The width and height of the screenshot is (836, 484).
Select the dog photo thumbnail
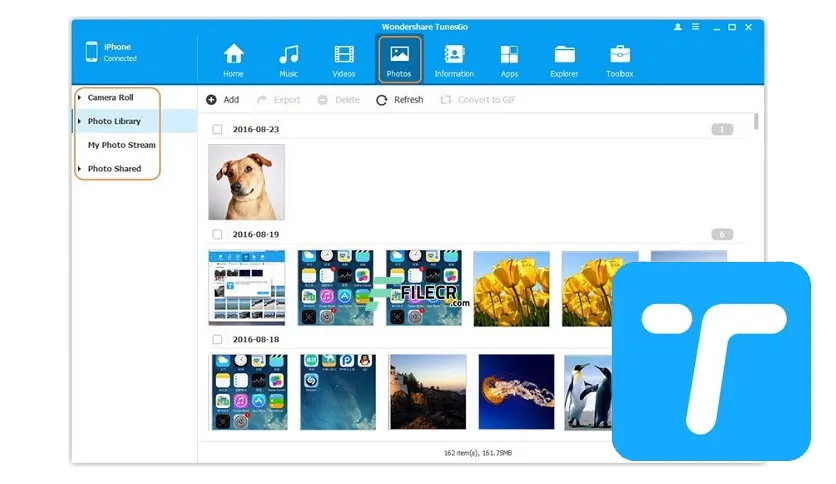(x=246, y=182)
